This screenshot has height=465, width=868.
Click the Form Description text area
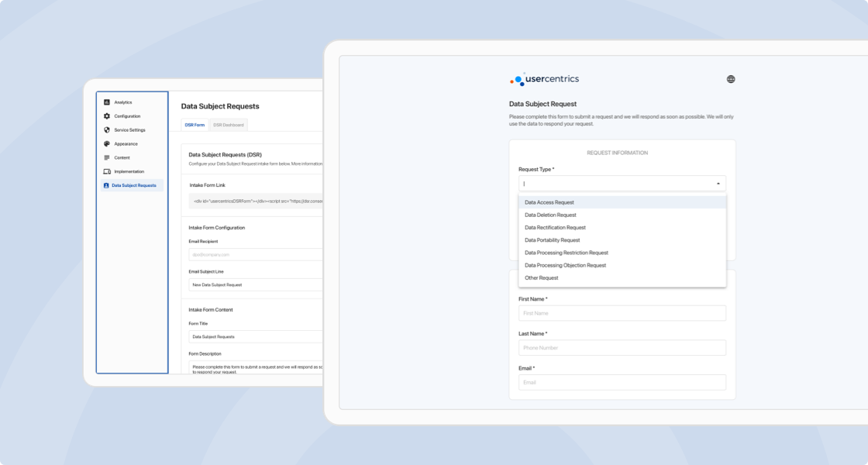pos(256,367)
